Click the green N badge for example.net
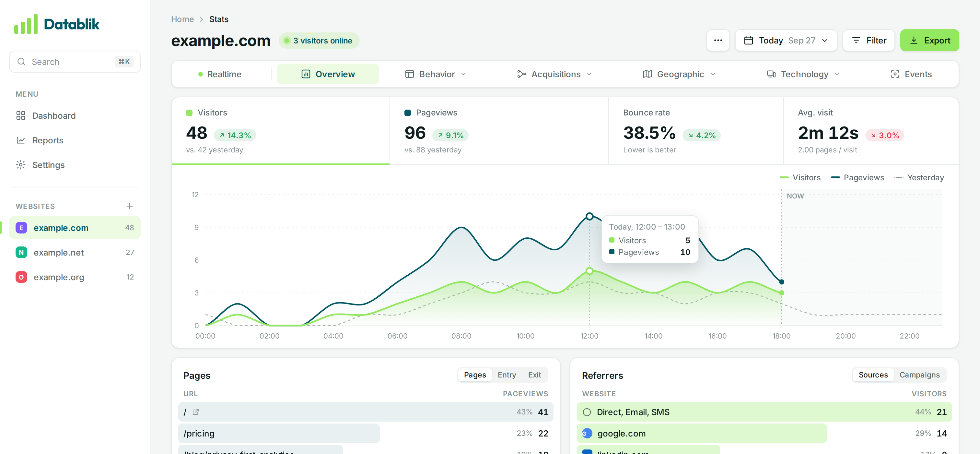 21,252
